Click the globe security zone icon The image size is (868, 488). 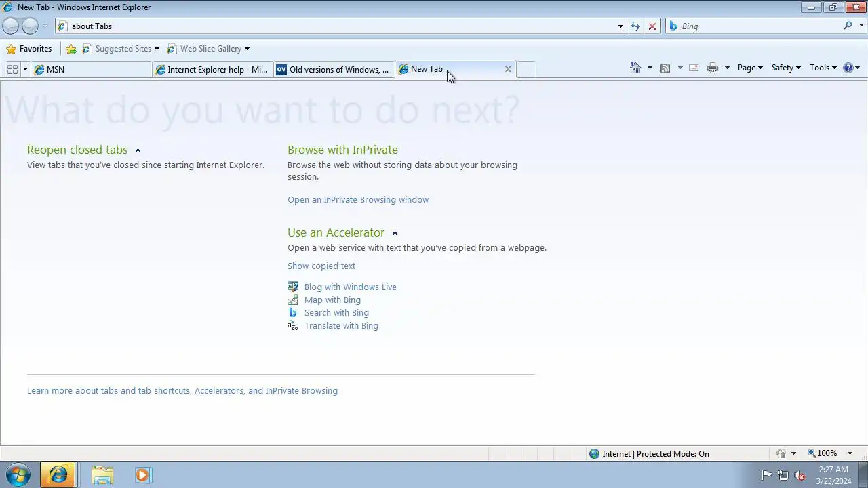point(595,454)
